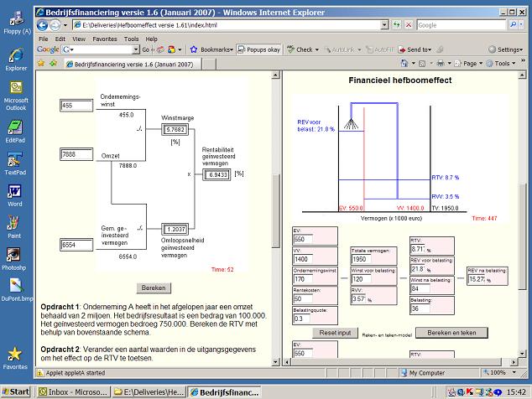Open the Tools menu in the menu bar
Viewport: 532px width, 399px height.
coord(131,39)
